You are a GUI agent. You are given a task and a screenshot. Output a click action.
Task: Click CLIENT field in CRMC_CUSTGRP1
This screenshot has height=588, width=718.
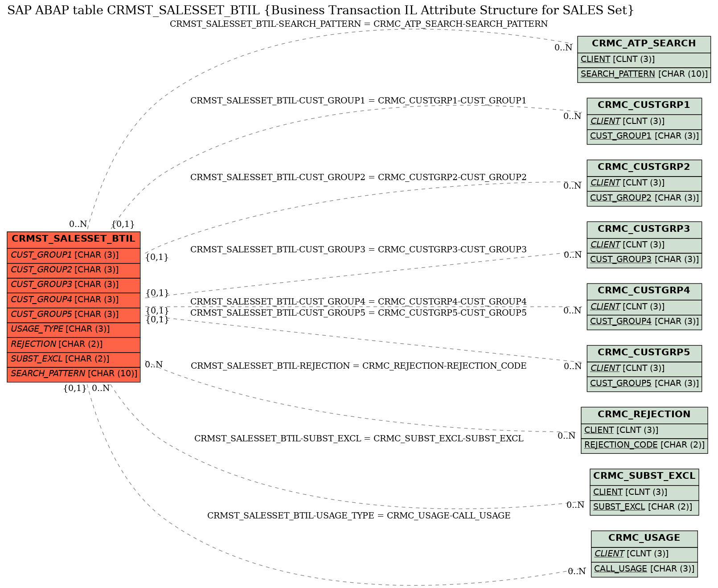pyautogui.click(x=644, y=121)
